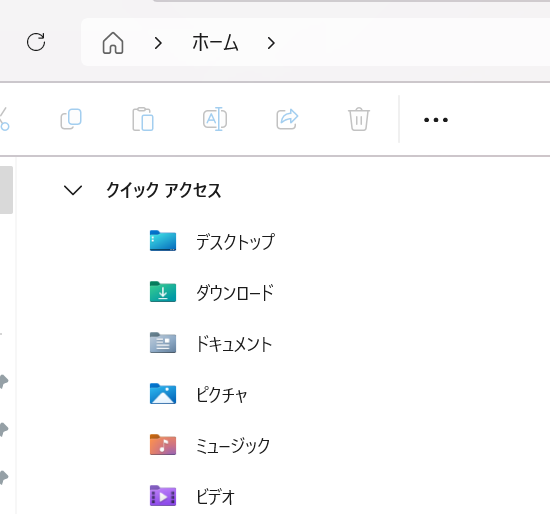550x514 pixels.
Task: Select the ピクチャ label
Action: [x=222, y=395]
